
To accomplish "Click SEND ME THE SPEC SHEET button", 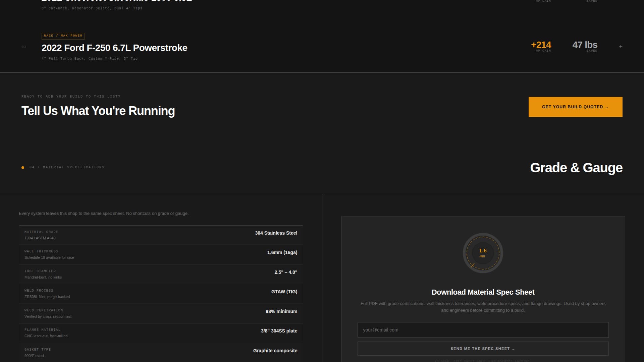I will [483, 349].
